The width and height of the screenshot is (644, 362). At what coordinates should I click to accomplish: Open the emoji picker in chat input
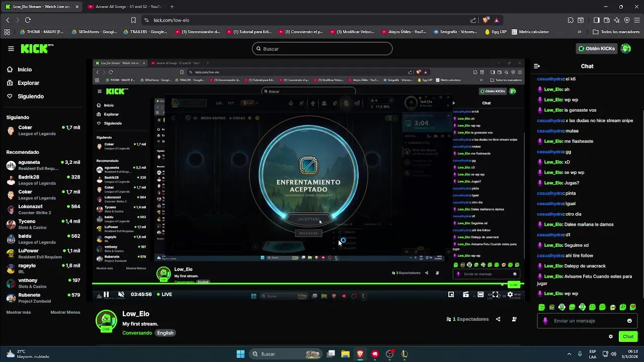click(x=629, y=321)
